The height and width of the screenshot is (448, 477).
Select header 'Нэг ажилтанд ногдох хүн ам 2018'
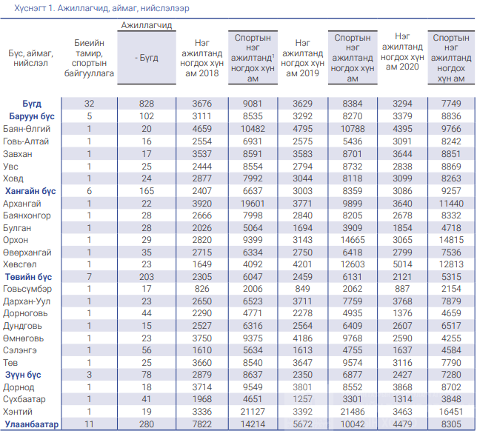(202, 58)
